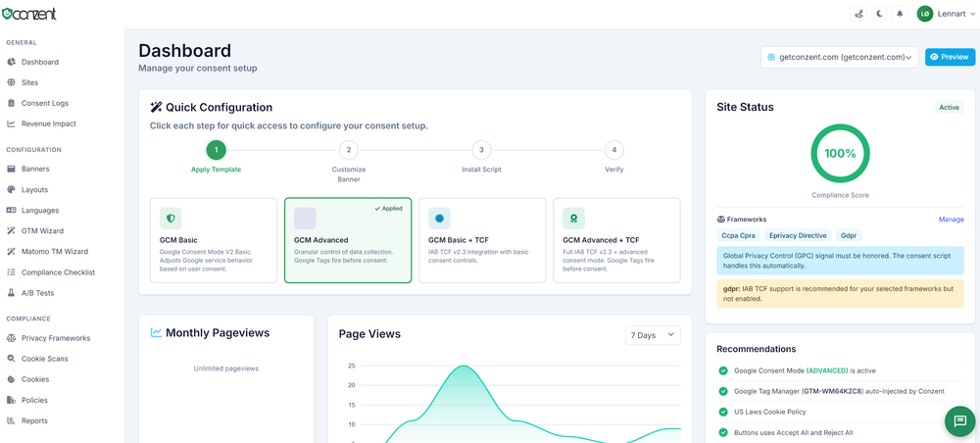The height and width of the screenshot is (443, 980).
Task: Open Revenue Impact in the sidebar
Action: [x=49, y=123]
